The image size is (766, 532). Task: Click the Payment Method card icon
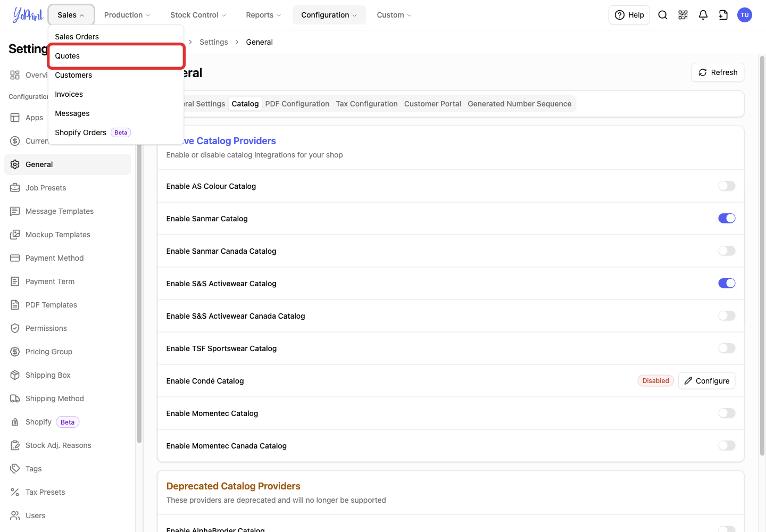[15, 258]
